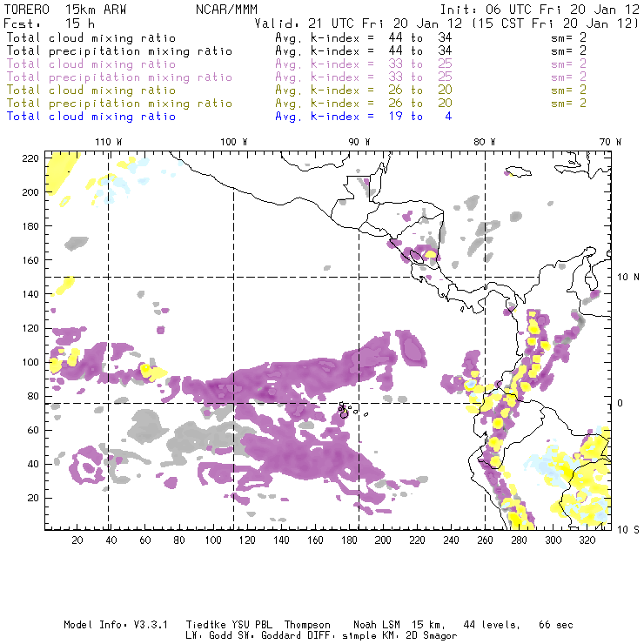
Task: Click the '90 W' longitude label
Action: coord(359,142)
